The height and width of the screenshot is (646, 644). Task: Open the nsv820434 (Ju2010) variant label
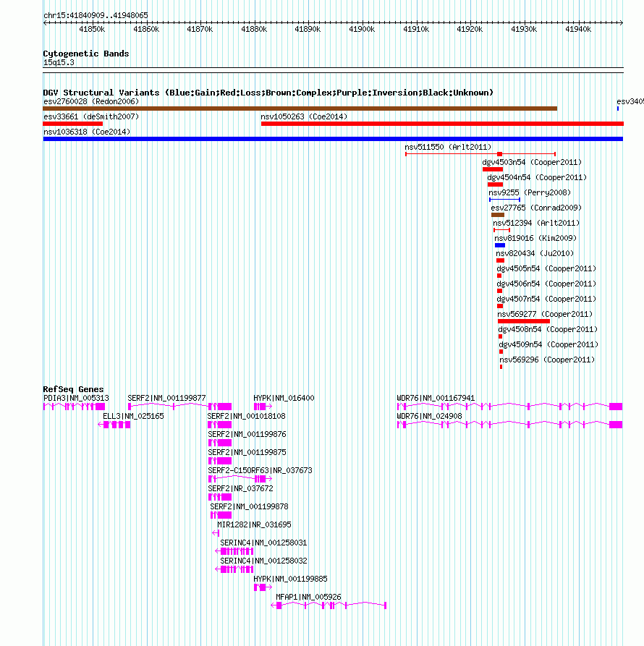coord(535,253)
